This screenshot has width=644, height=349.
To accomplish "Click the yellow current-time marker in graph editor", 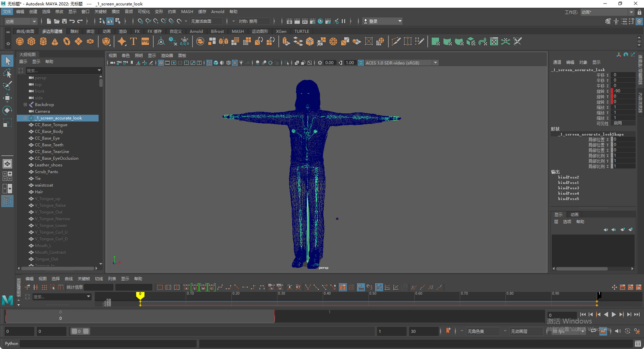I will pos(140,295).
